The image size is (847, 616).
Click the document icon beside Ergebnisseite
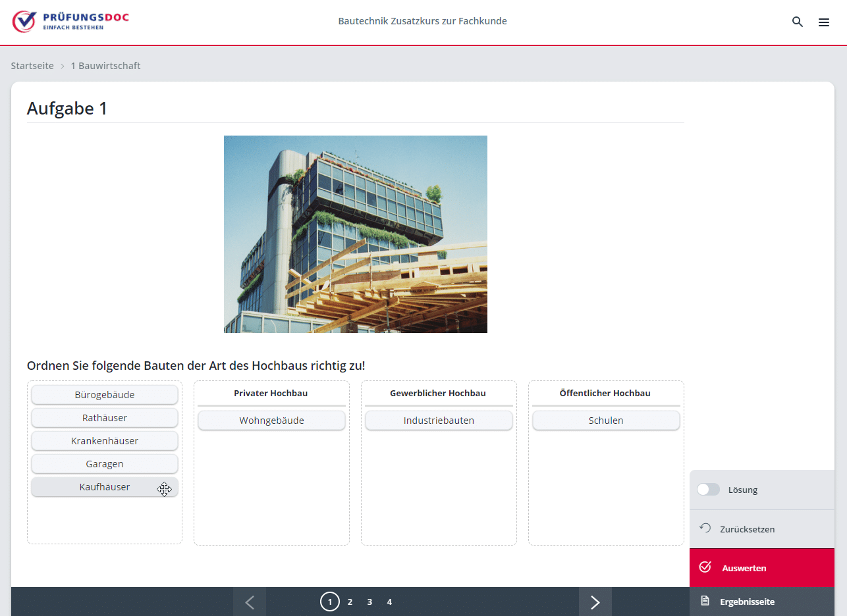click(706, 601)
